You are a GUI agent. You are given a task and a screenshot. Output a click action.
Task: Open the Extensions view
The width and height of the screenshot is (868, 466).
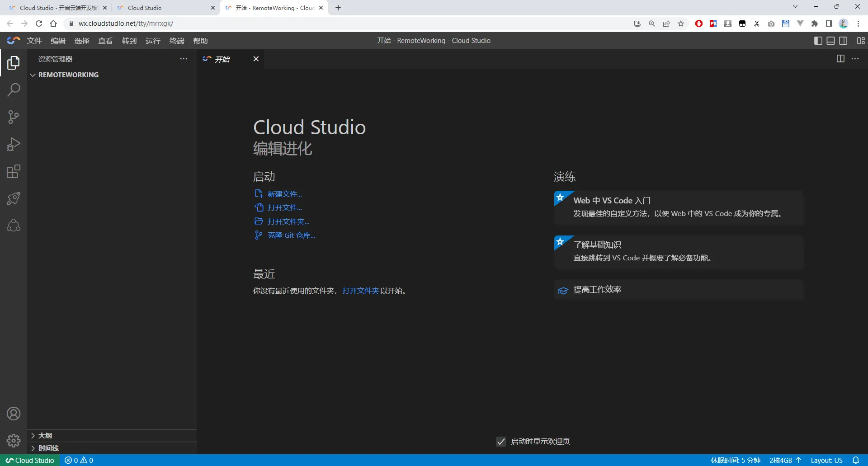click(x=14, y=171)
